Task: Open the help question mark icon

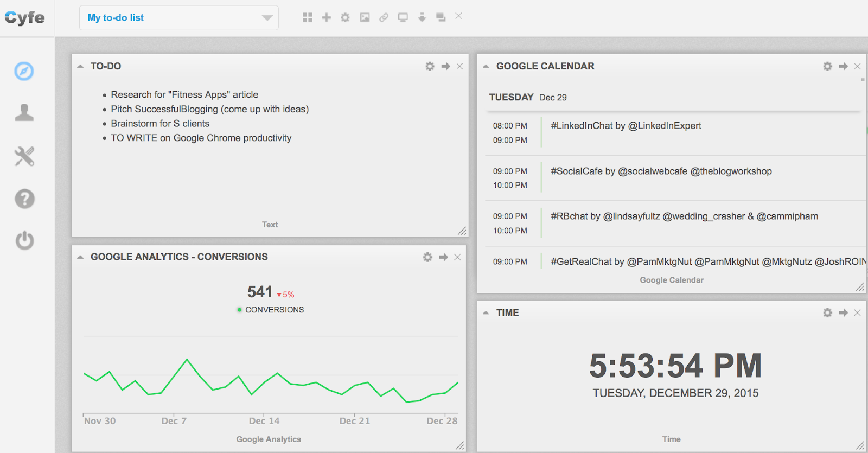Action: coord(24,199)
